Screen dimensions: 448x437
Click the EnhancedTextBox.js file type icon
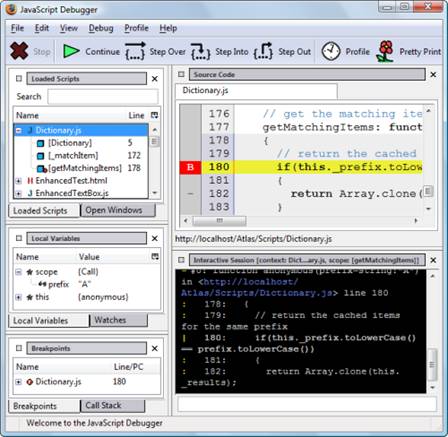(x=30, y=193)
